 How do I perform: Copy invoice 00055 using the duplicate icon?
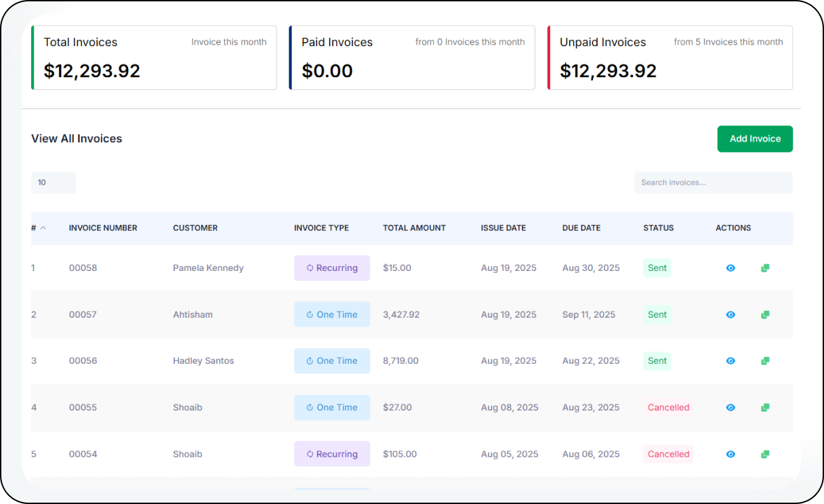[x=765, y=408]
